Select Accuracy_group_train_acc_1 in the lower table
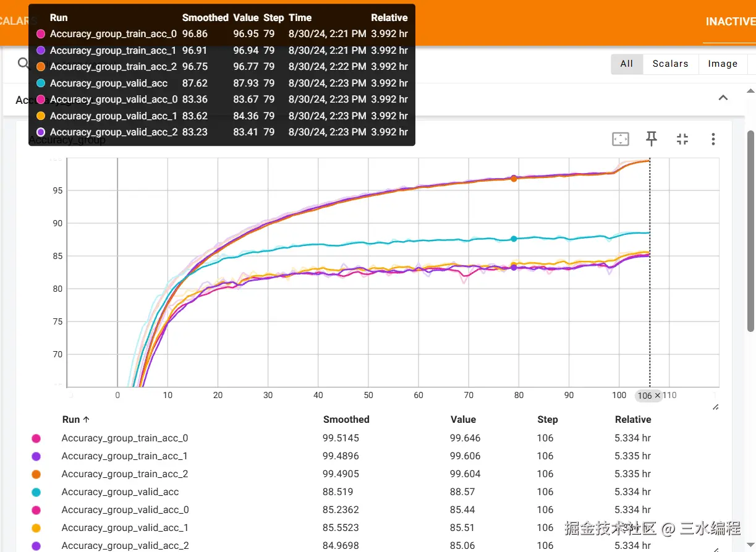Image resolution: width=756 pixels, height=552 pixels. [125, 456]
